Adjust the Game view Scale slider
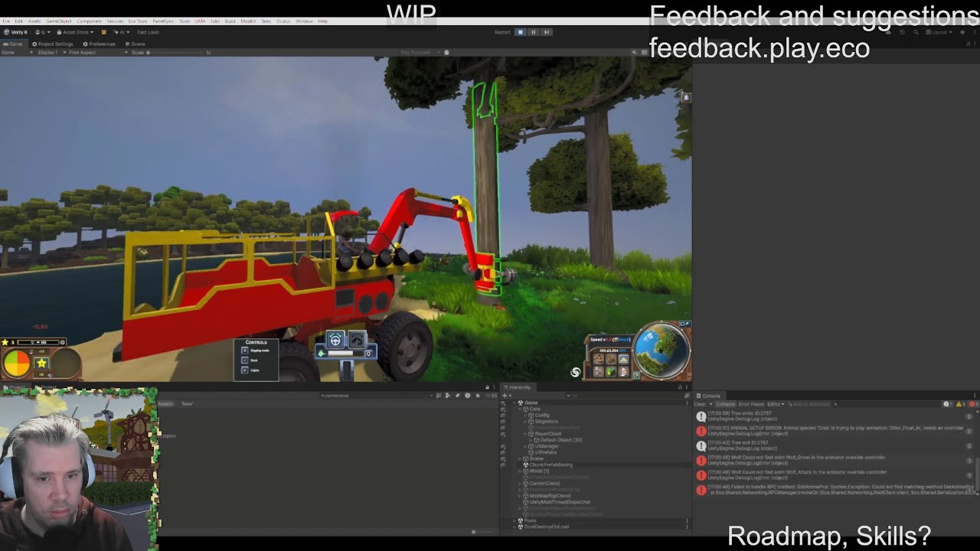This screenshot has height=551, width=980. (x=178, y=52)
